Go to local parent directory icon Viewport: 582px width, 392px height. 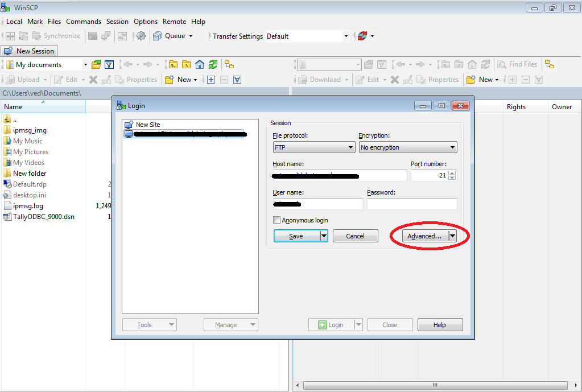pyautogui.click(x=173, y=65)
